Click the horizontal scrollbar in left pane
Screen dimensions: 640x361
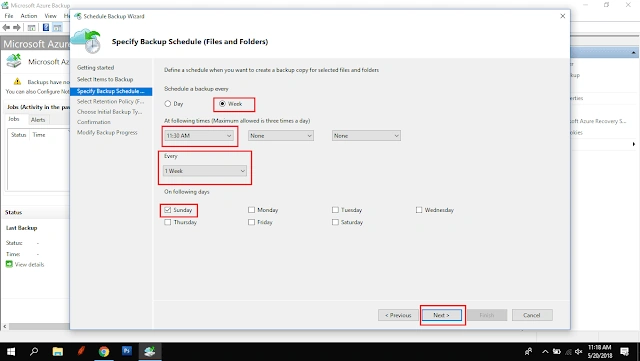(39, 327)
